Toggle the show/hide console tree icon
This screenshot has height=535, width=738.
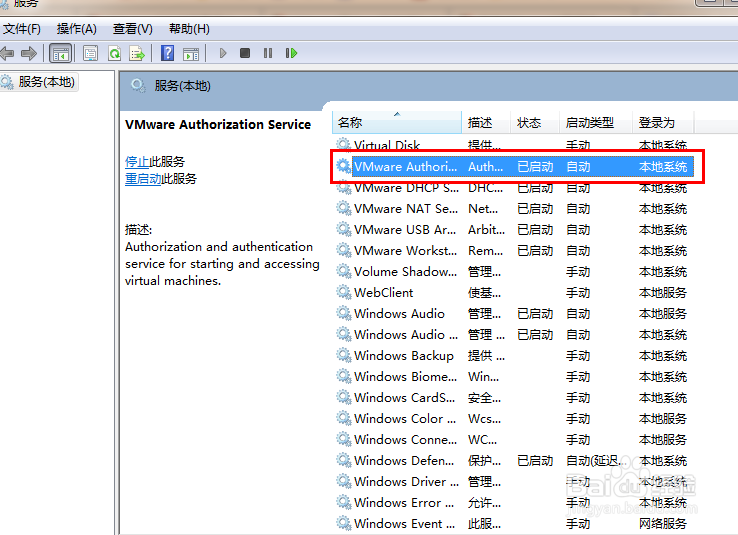pos(60,53)
